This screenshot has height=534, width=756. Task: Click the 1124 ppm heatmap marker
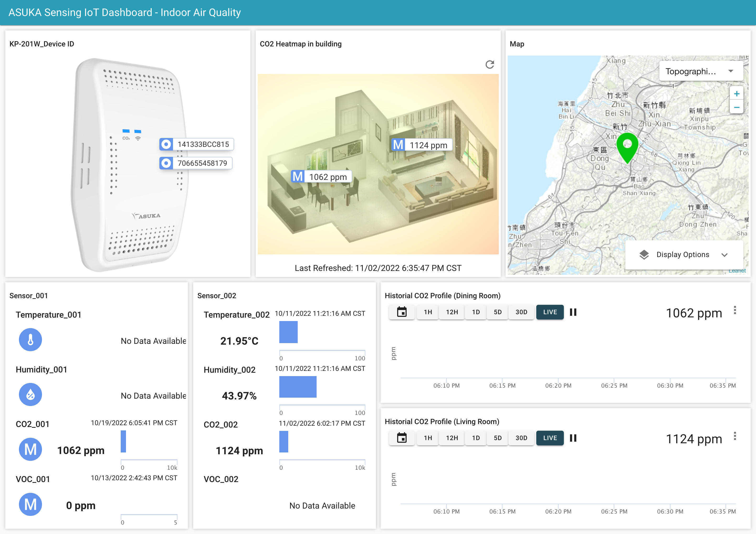pos(422,145)
